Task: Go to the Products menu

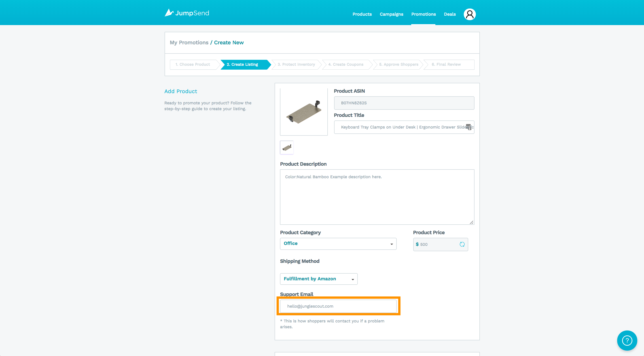Action: click(x=362, y=14)
